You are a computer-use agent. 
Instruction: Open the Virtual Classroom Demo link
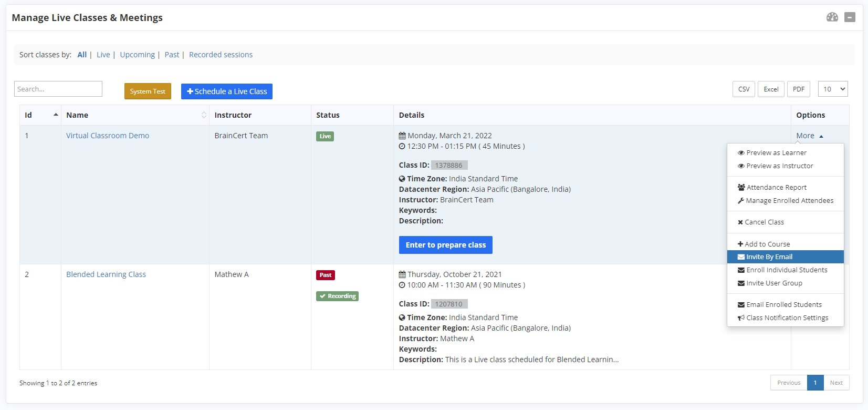(x=108, y=136)
